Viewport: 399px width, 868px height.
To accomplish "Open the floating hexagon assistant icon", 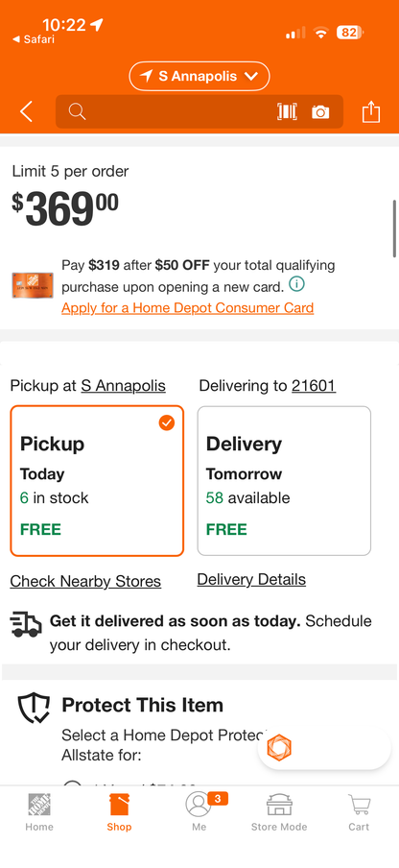I will point(279,748).
